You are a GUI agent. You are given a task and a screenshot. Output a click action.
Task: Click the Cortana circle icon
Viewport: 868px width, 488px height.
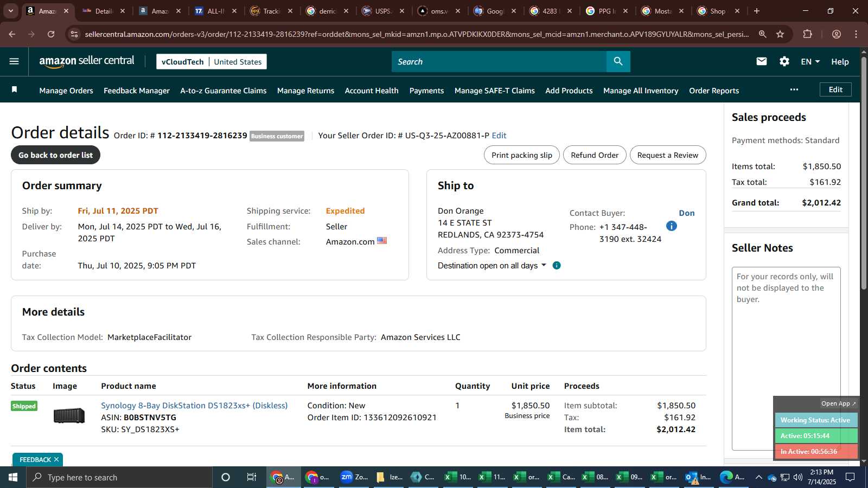click(226, 477)
